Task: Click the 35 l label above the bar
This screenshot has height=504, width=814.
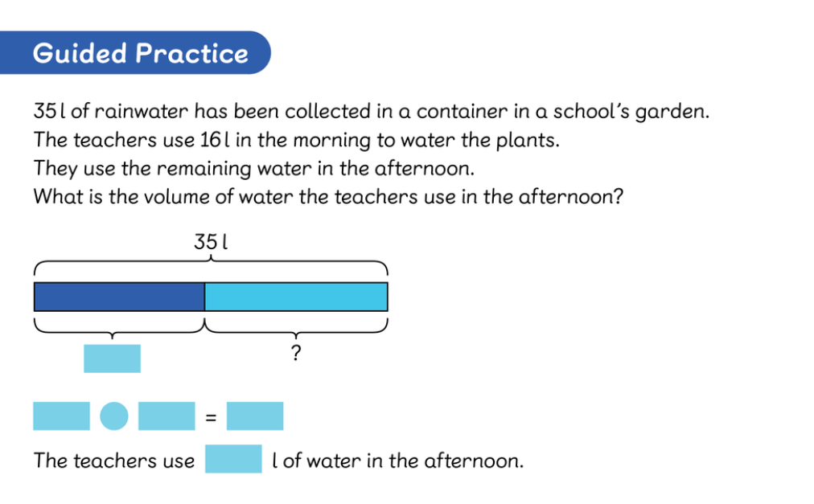Action: (211, 242)
